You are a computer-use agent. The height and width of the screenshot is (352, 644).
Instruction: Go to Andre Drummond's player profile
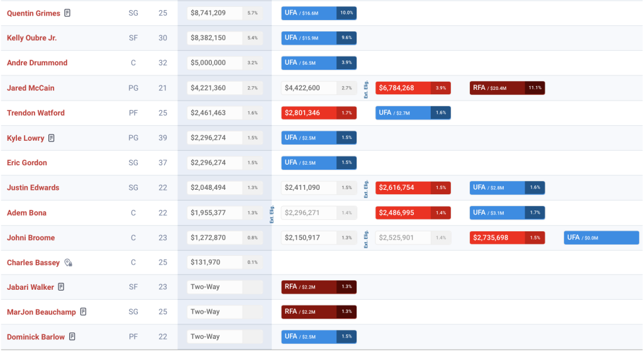click(x=37, y=63)
